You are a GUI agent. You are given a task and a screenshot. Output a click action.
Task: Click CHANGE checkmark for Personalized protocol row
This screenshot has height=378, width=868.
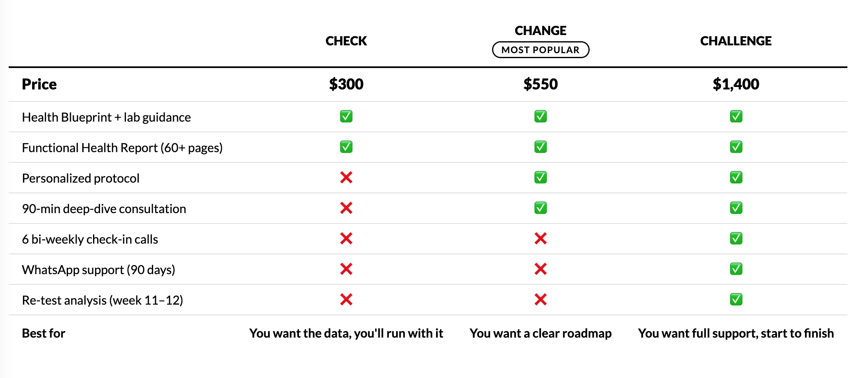coord(541,178)
